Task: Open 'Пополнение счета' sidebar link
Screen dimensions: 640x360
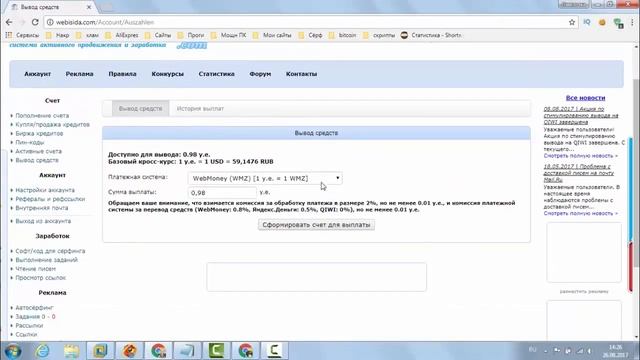Action: point(42,116)
